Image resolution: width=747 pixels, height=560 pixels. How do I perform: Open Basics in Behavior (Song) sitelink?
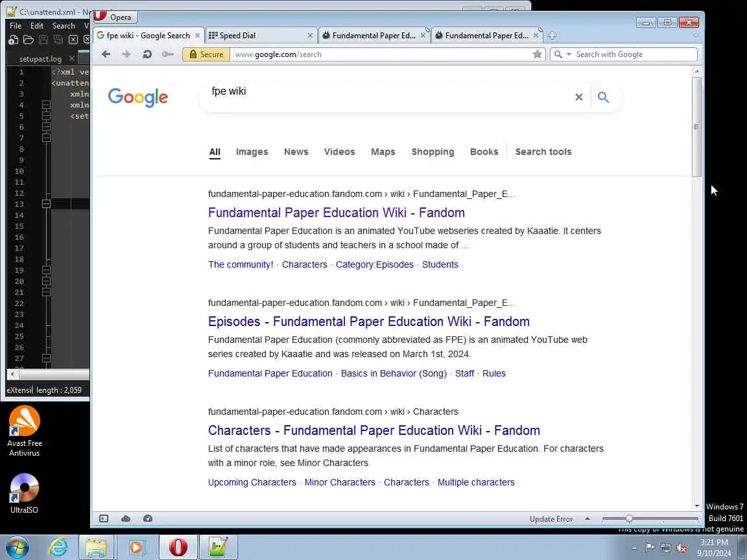tap(394, 374)
